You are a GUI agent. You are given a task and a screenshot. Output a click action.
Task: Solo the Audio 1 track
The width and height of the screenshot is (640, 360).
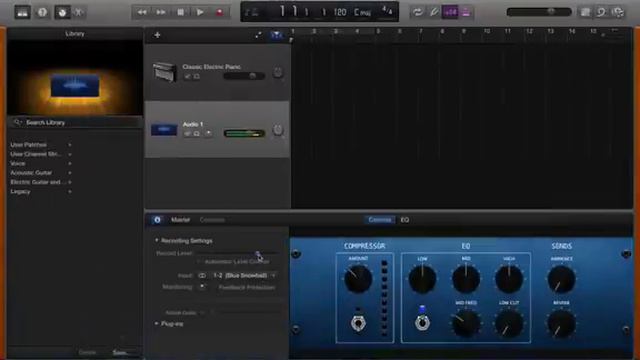197,133
